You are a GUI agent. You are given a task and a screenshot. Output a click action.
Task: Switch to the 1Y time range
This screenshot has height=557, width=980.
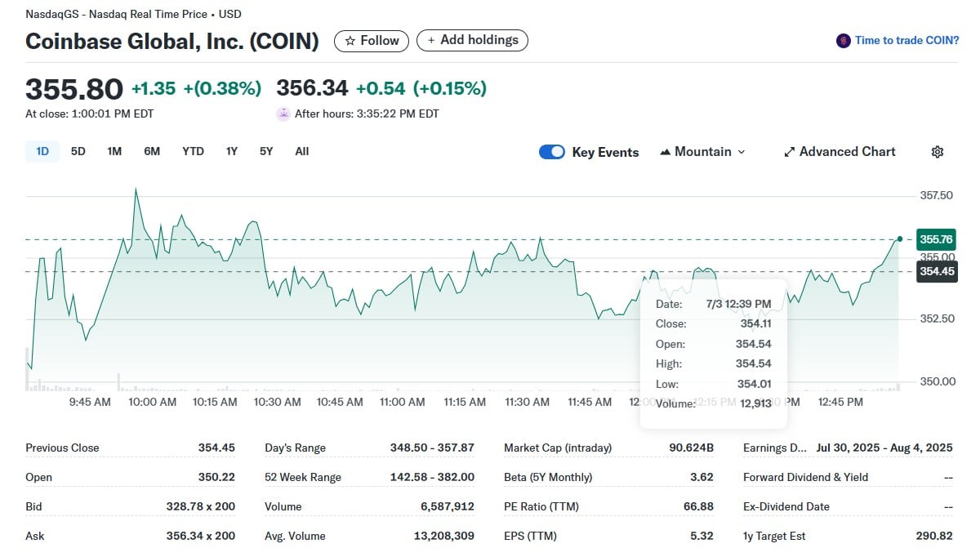tap(232, 151)
